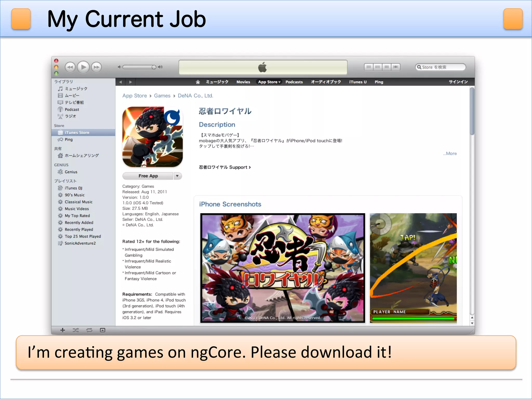Select the Recently Played playlist
The height and width of the screenshot is (399, 532).
coord(83,229)
